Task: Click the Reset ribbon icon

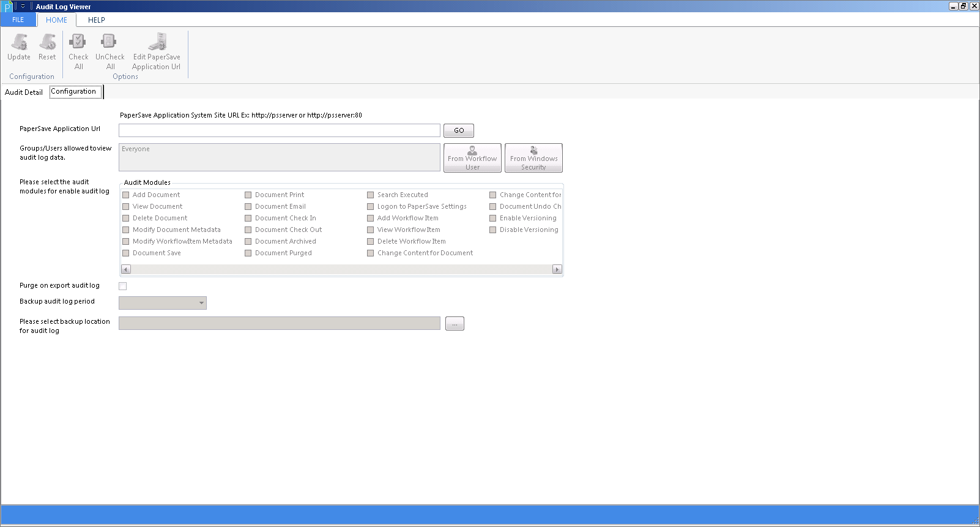Action: [x=47, y=47]
